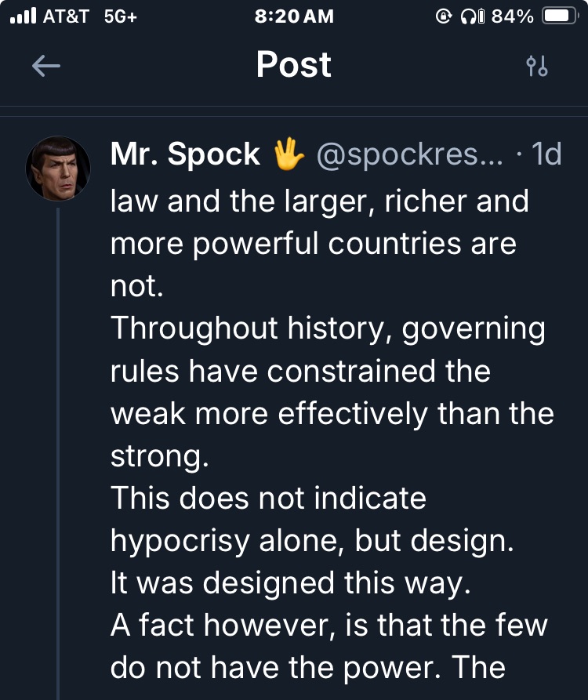
Task: Open Mr. Spock's profile picture
Action: click(x=57, y=169)
